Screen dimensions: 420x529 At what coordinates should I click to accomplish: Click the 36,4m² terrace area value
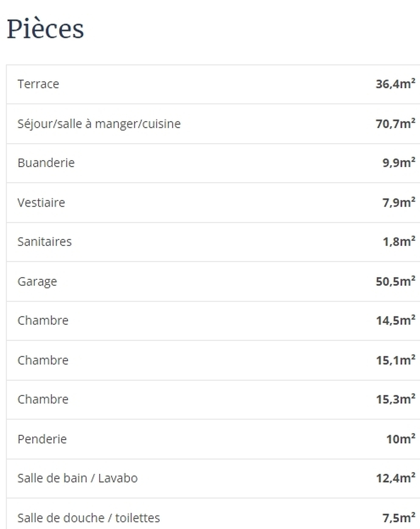395,84
